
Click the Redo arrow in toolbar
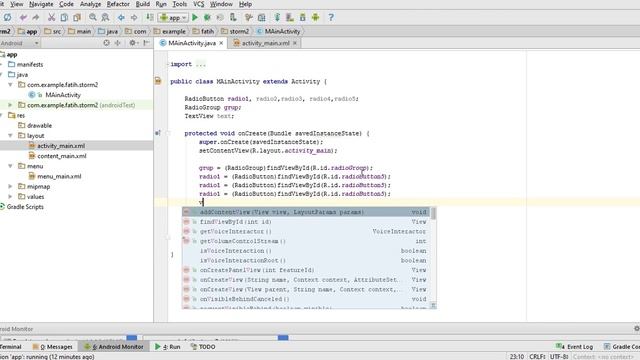[36, 18]
